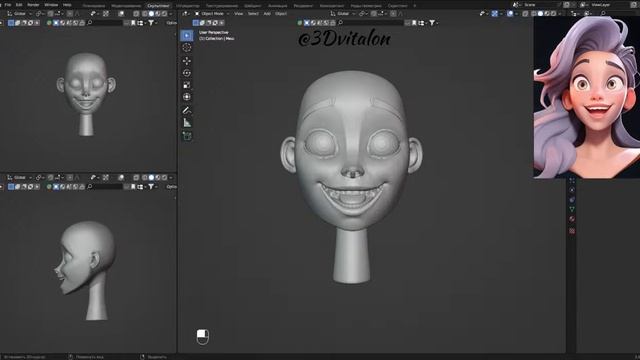Select the 3D Cursor tool

click(x=187, y=48)
